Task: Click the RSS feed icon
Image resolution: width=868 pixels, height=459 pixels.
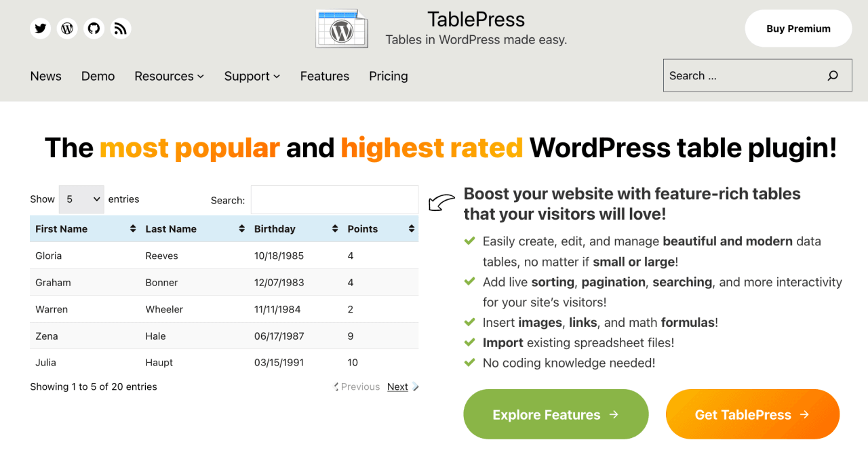Action: tap(120, 28)
